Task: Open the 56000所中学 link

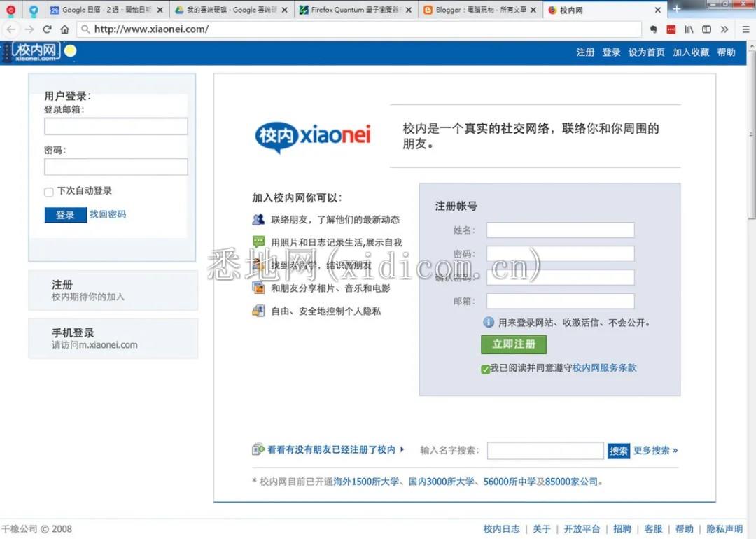Action: [x=510, y=482]
